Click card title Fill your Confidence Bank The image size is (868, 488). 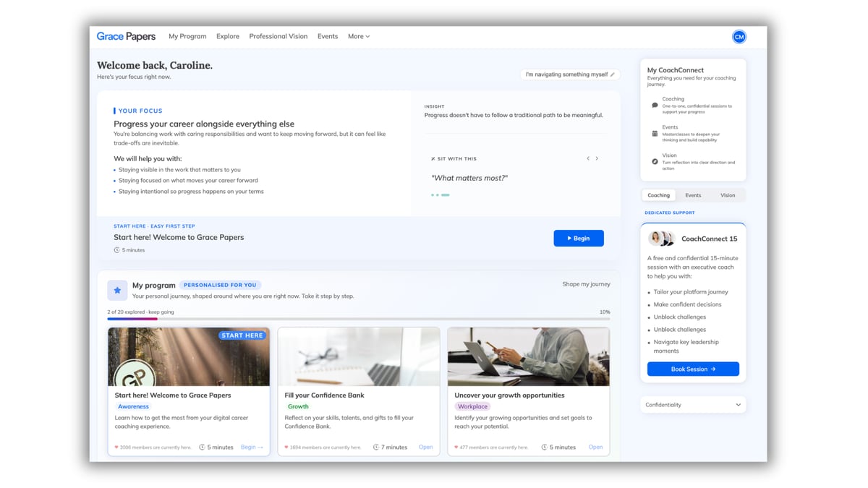[x=325, y=395]
